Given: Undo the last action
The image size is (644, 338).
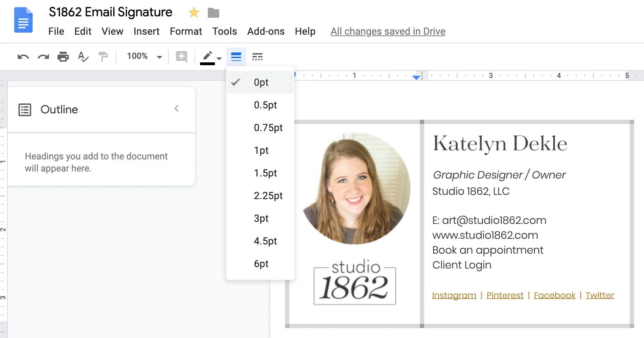Looking at the screenshot, I should (x=23, y=56).
